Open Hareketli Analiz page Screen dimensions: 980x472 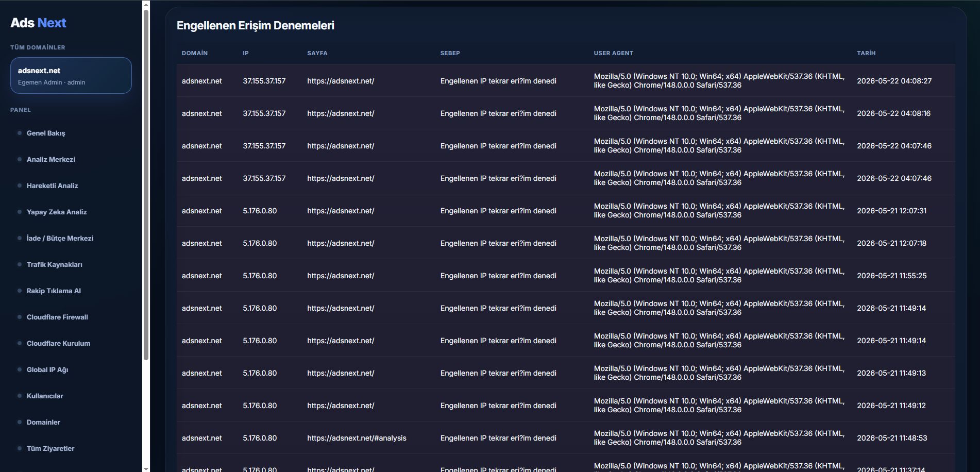[52, 186]
